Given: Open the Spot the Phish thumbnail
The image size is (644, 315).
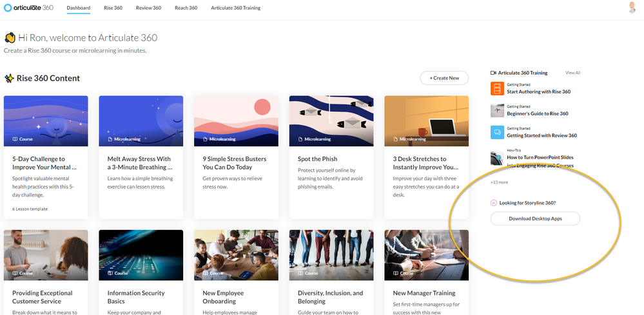Looking at the screenshot, I should 331,121.
